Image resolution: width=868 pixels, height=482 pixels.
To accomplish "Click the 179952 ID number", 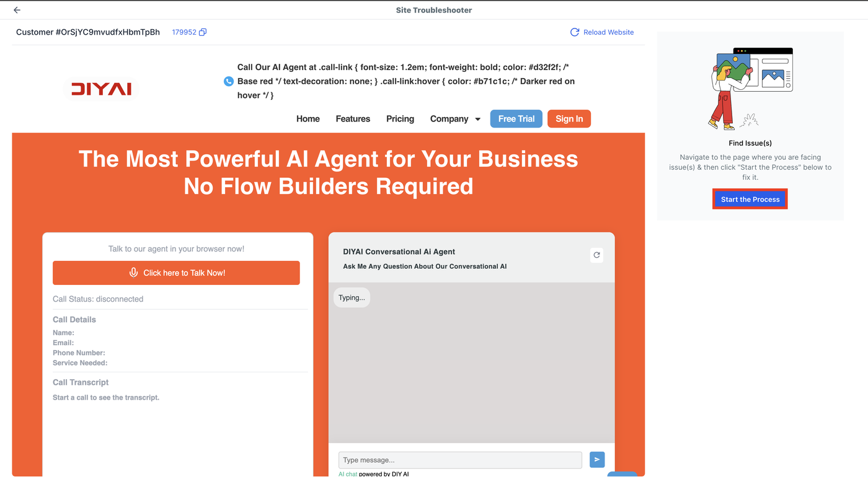I will coord(184,32).
